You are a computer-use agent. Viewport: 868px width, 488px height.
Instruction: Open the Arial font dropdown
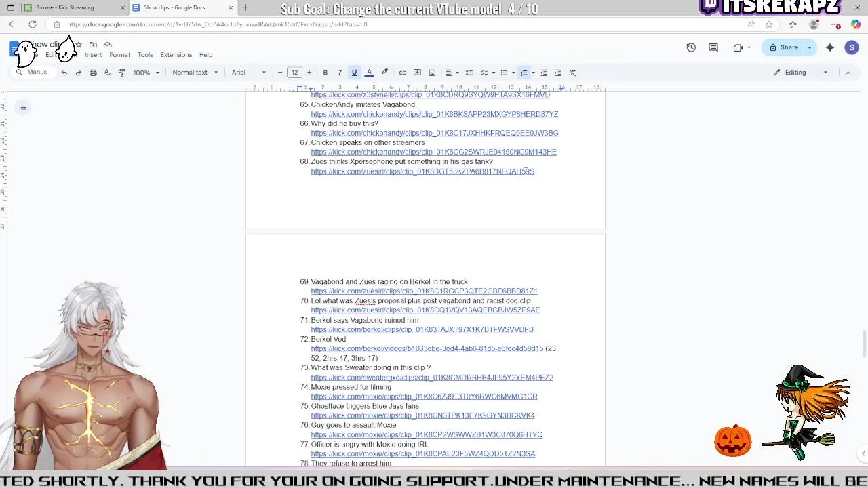(x=249, y=73)
